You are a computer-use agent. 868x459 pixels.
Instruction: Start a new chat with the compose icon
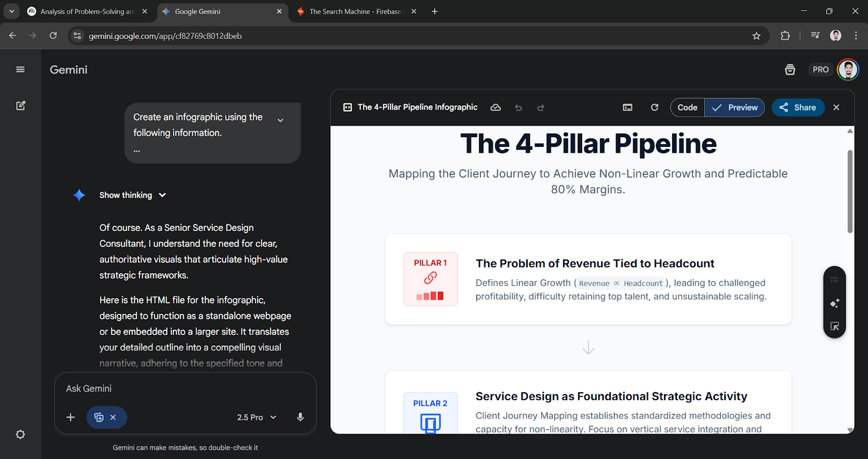21,106
